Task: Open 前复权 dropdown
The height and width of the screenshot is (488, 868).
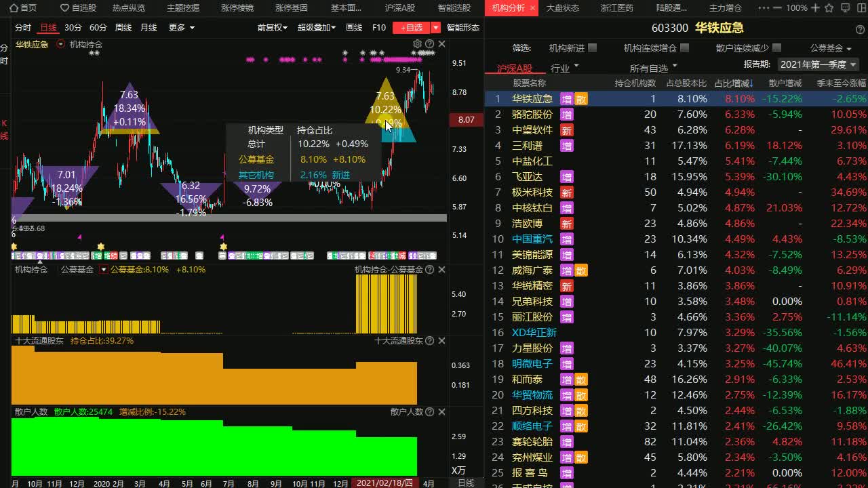Action: click(273, 28)
